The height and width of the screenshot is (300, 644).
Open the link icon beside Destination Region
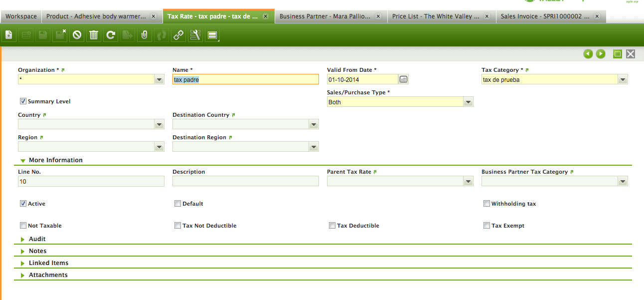point(231,137)
